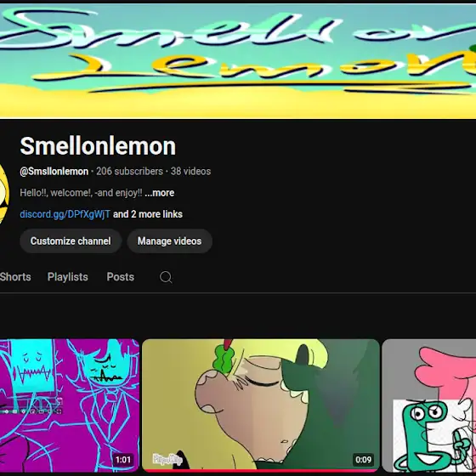Click the @Smsllonlemon channel handle

[54, 171]
